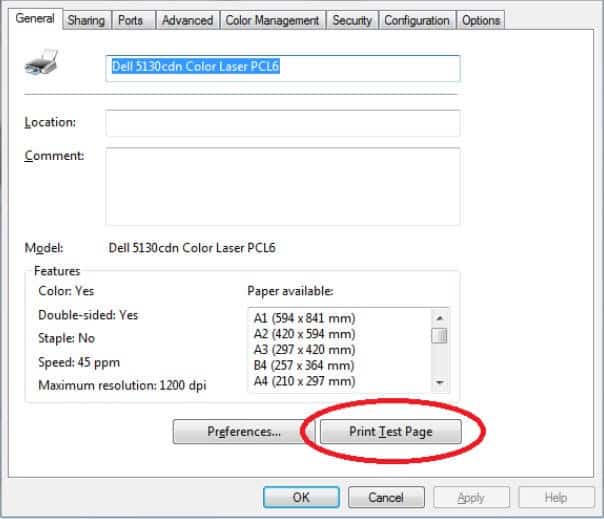
Task: Focus the Location input field
Action: coord(282,123)
